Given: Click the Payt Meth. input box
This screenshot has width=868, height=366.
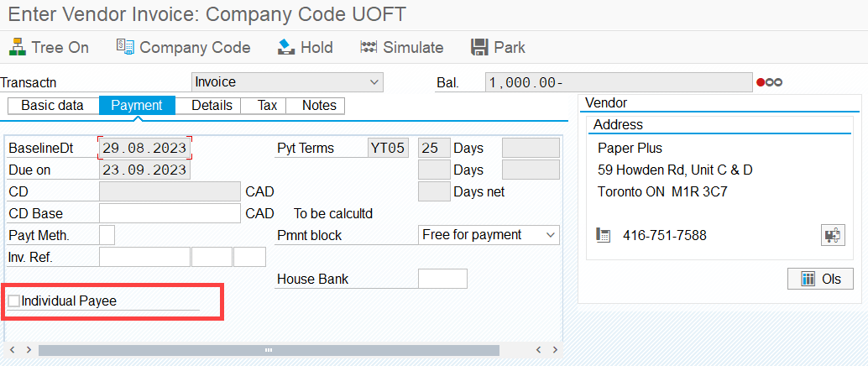Looking at the screenshot, I should click(107, 235).
